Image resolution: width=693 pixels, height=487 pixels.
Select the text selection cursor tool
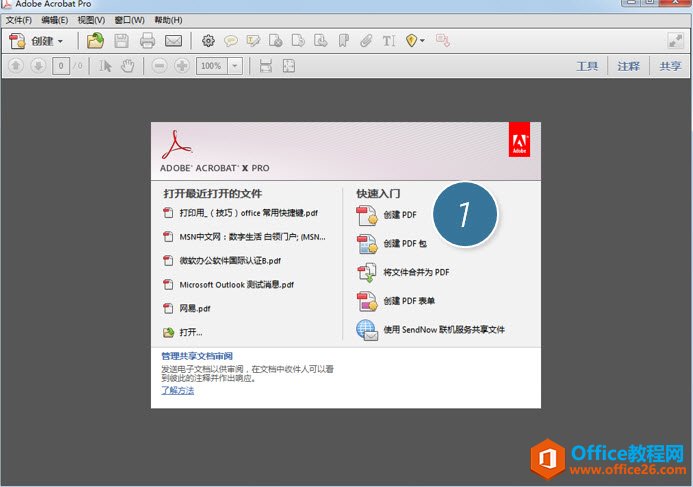(105, 66)
